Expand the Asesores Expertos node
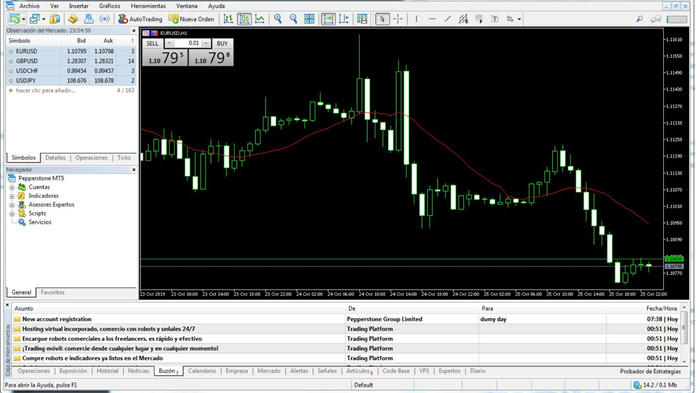 pos(12,205)
